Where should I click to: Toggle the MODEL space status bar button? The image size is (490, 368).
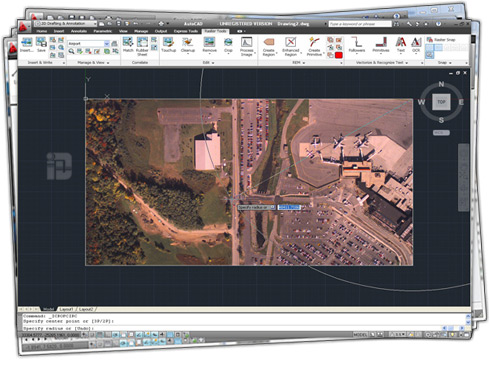point(360,334)
